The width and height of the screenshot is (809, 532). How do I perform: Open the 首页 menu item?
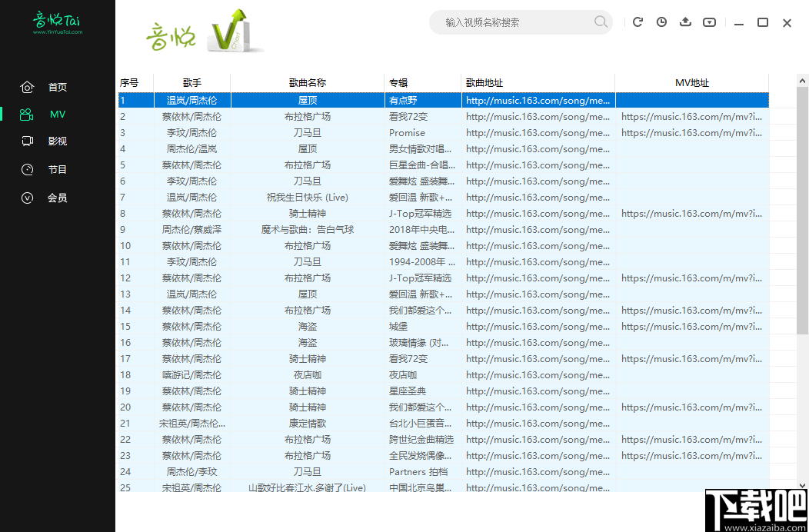click(x=58, y=87)
